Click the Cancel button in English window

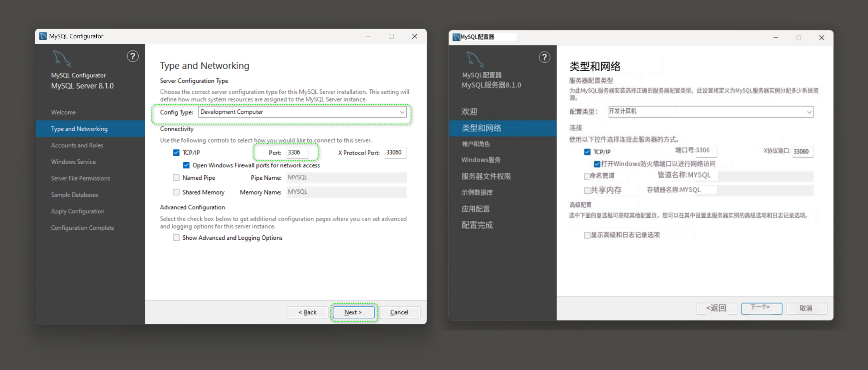(399, 312)
